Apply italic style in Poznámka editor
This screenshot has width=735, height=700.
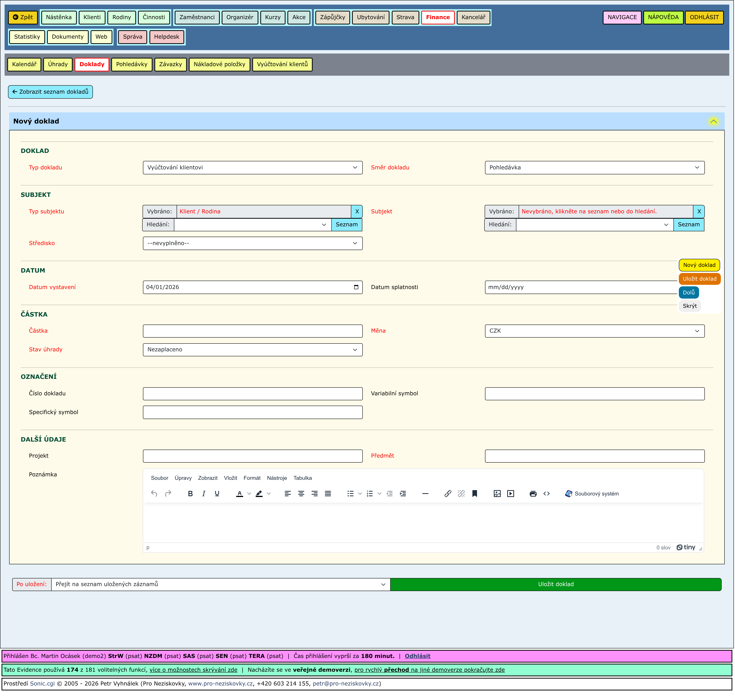(204, 494)
